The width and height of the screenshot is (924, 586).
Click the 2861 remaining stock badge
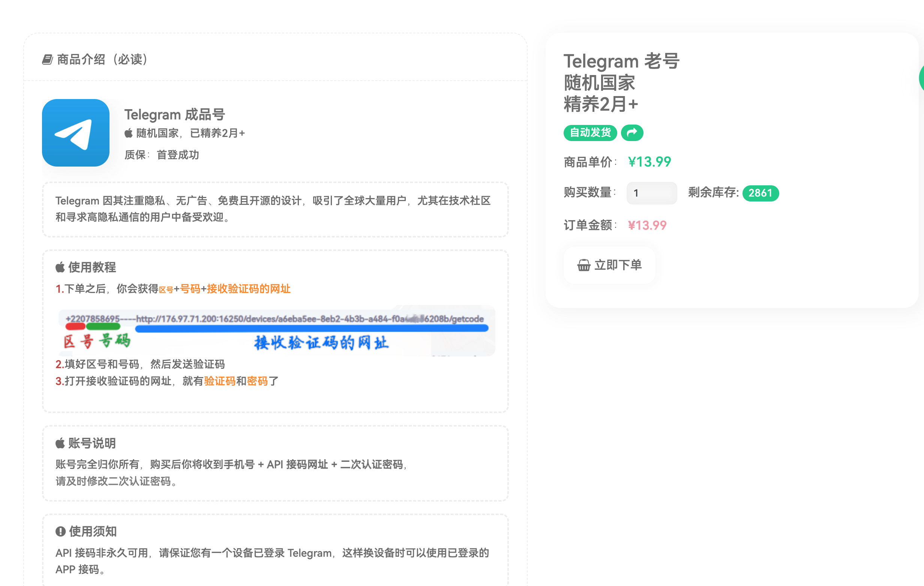coord(760,193)
